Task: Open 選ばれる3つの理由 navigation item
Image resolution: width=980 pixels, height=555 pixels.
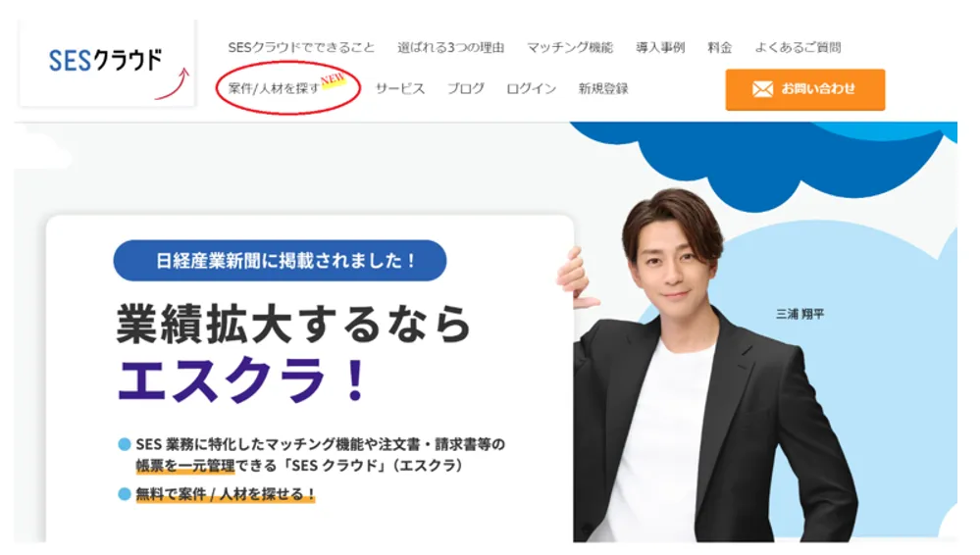Action: pyautogui.click(x=450, y=47)
